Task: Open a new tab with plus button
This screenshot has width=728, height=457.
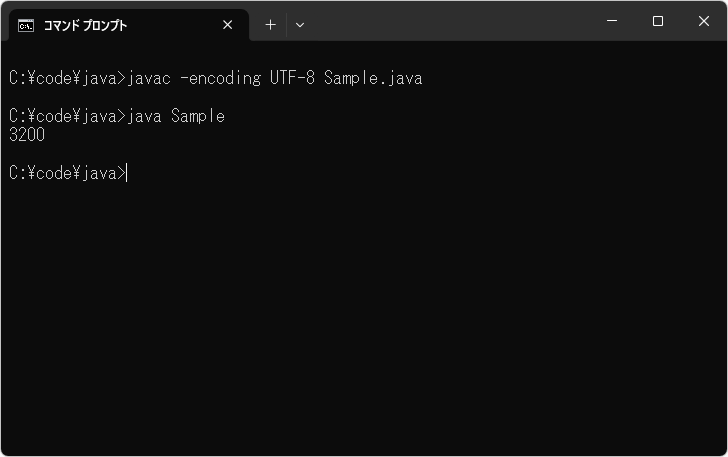Action: coord(270,25)
